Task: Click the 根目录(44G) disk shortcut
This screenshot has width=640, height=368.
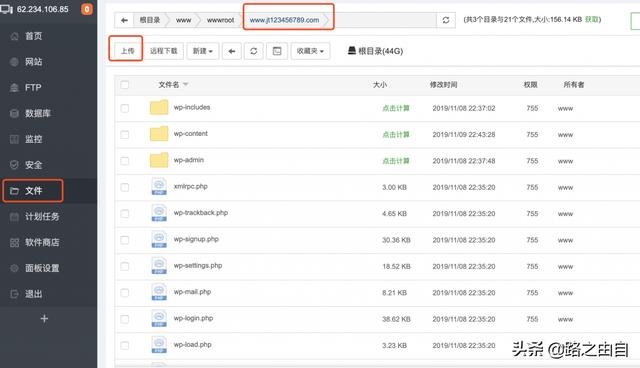Action: pyautogui.click(x=375, y=51)
